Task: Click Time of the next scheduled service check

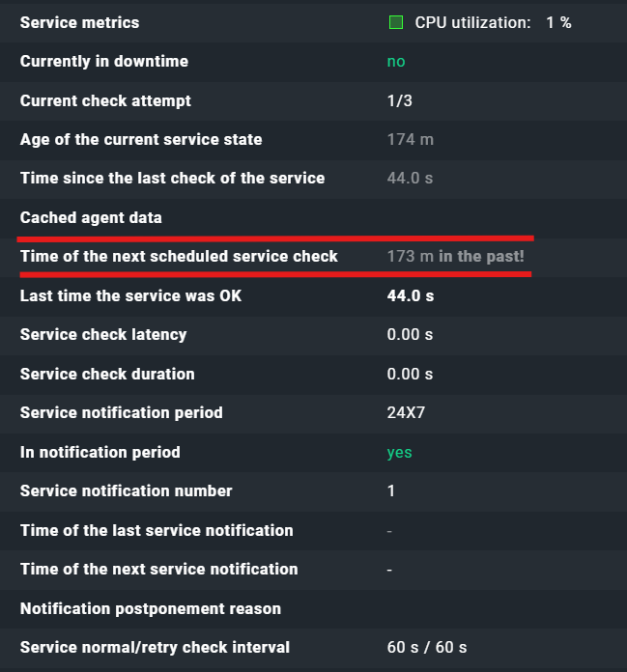Action: (x=179, y=256)
